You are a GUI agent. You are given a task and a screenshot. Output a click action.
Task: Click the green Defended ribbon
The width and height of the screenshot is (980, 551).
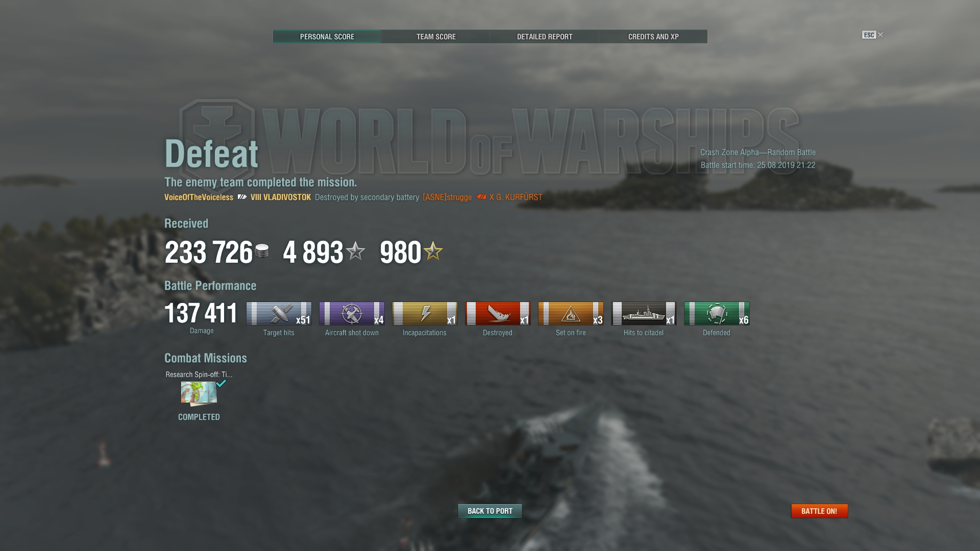point(717,313)
